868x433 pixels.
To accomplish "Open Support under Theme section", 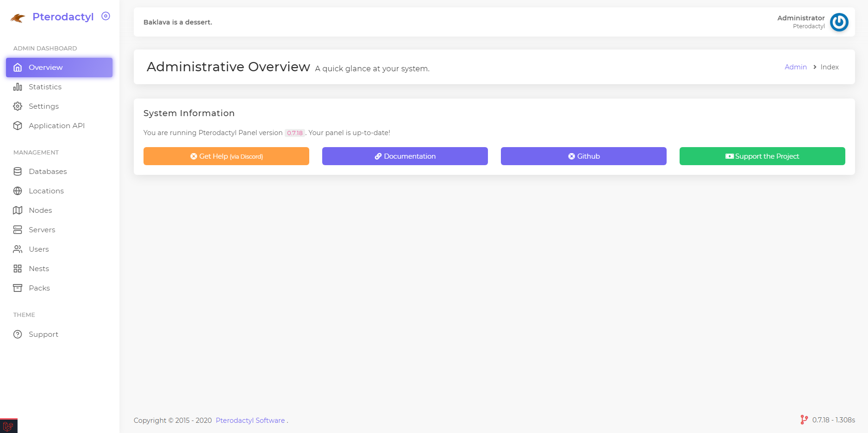I will (x=43, y=334).
